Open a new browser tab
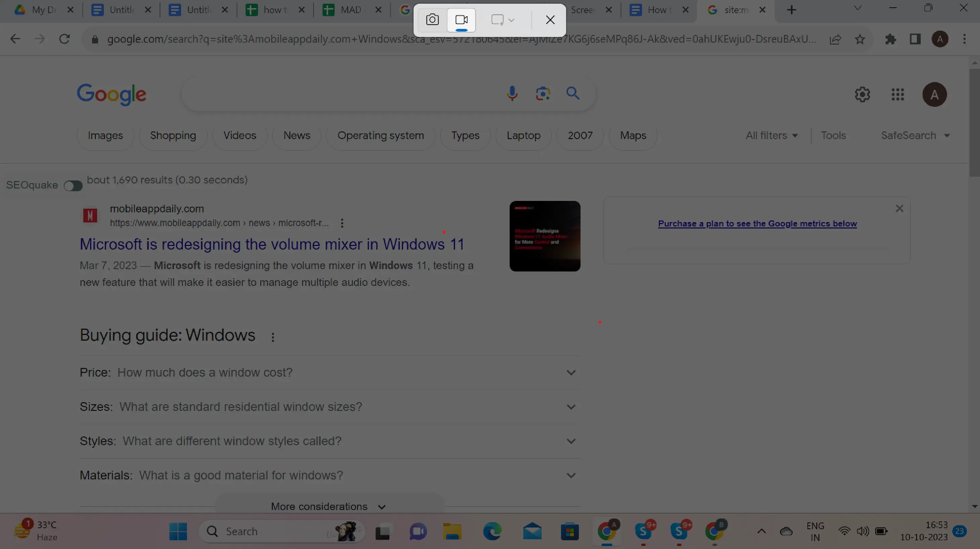 [791, 10]
